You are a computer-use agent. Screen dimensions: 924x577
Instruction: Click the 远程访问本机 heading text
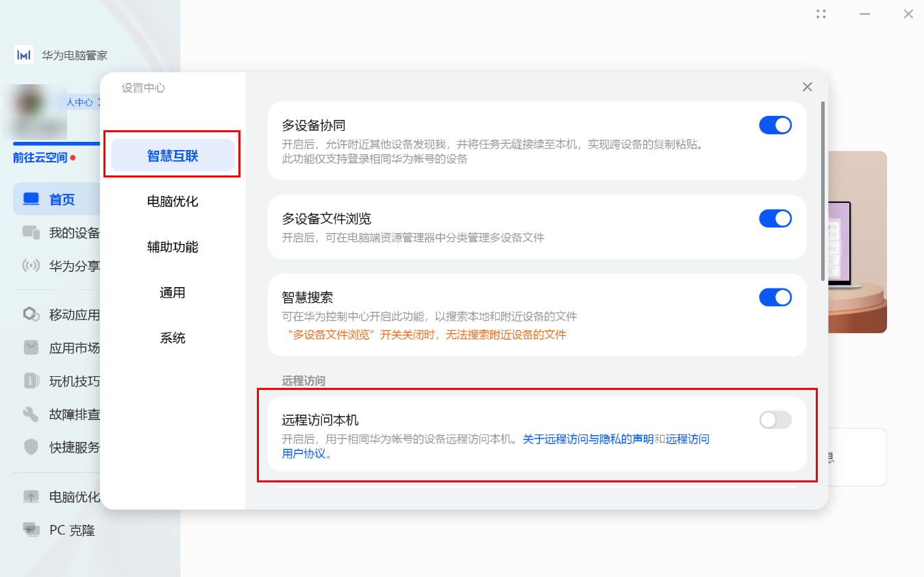(x=321, y=420)
